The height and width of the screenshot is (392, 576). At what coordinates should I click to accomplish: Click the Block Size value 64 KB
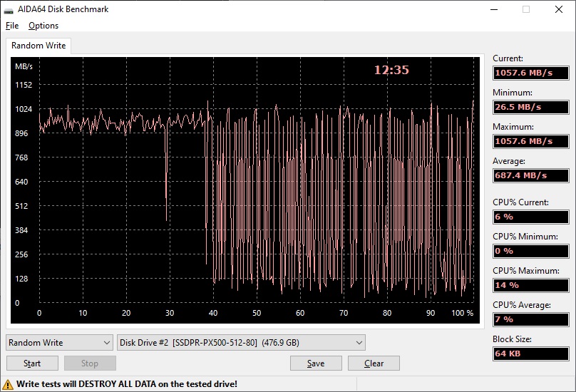pos(531,354)
